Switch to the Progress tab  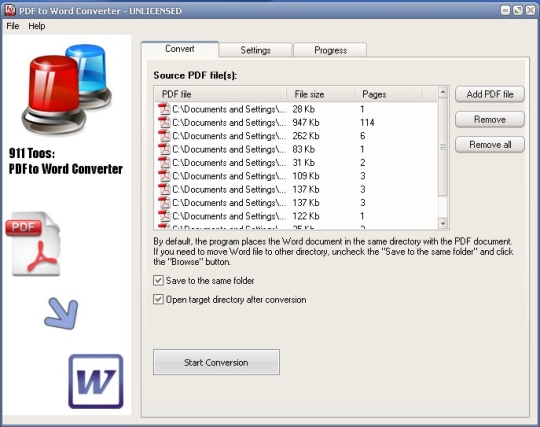[x=330, y=50]
